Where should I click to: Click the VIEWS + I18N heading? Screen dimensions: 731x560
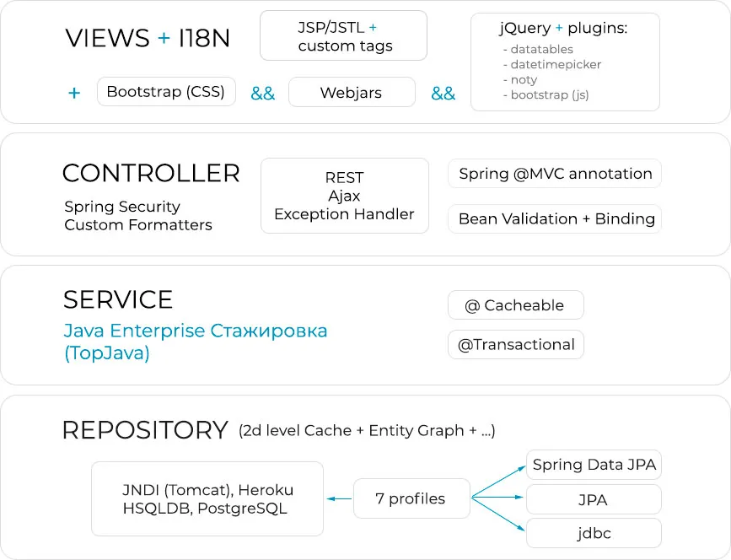(x=148, y=39)
